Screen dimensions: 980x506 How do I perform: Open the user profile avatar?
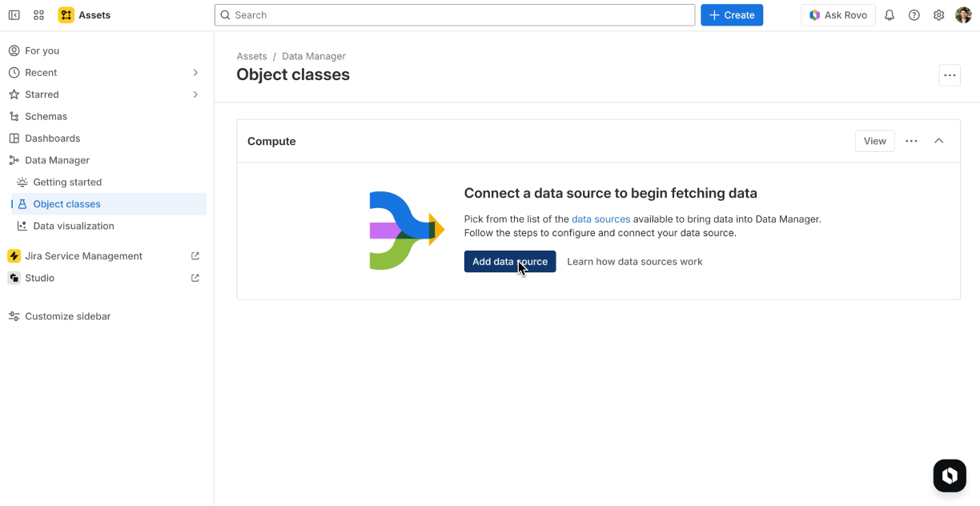(963, 15)
